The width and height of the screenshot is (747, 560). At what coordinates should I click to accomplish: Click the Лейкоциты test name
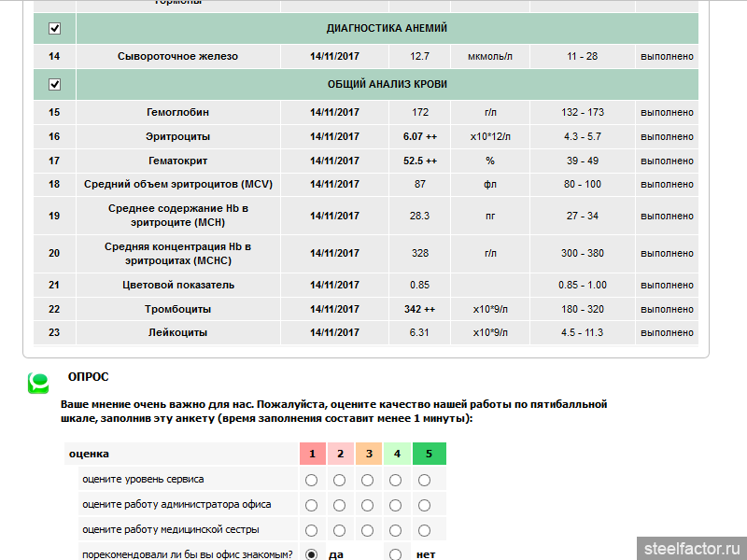coord(177,332)
